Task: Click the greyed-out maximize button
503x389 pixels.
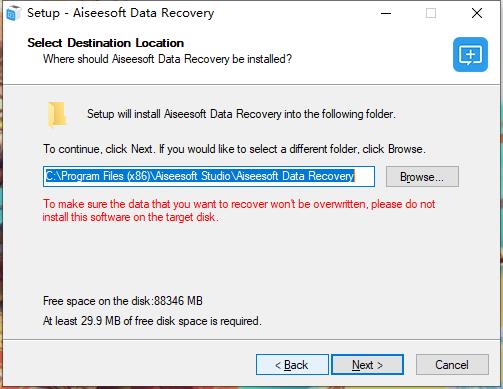Action: click(431, 13)
